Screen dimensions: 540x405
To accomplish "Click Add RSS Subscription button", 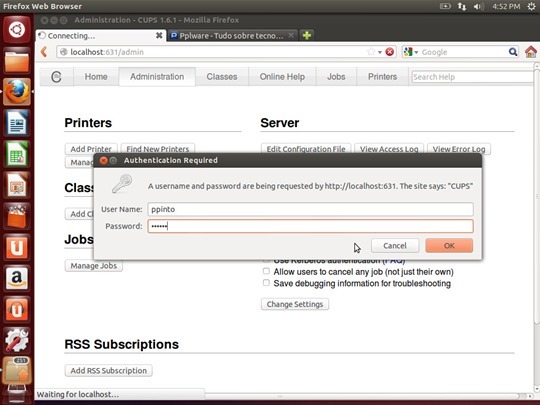I will 108,371.
